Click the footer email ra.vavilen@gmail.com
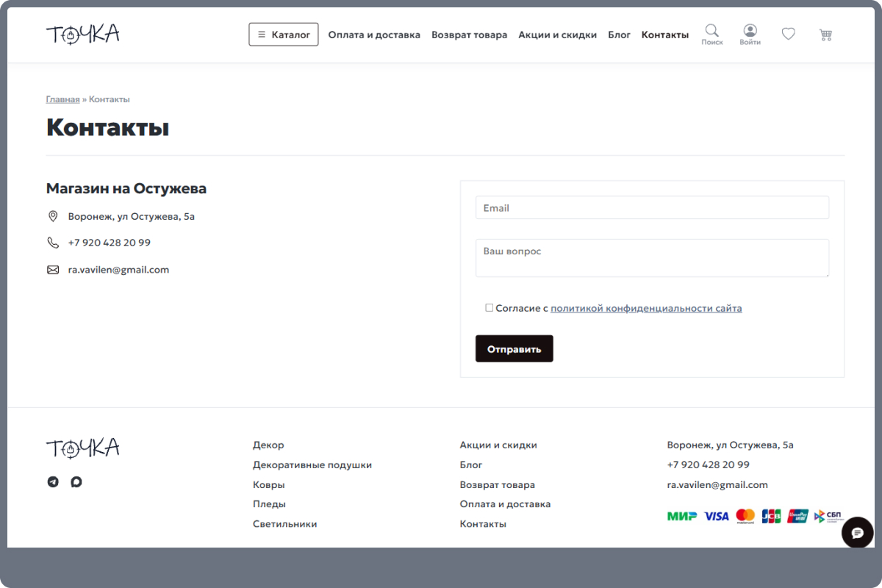This screenshot has height=588, width=882. click(x=717, y=485)
